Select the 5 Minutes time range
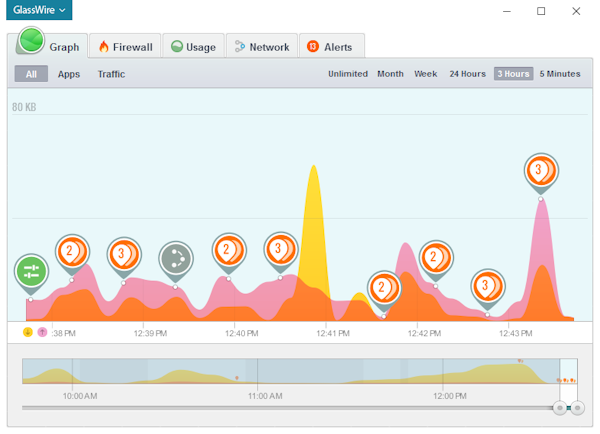This screenshot has height=434, width=600. click(560, 74)
